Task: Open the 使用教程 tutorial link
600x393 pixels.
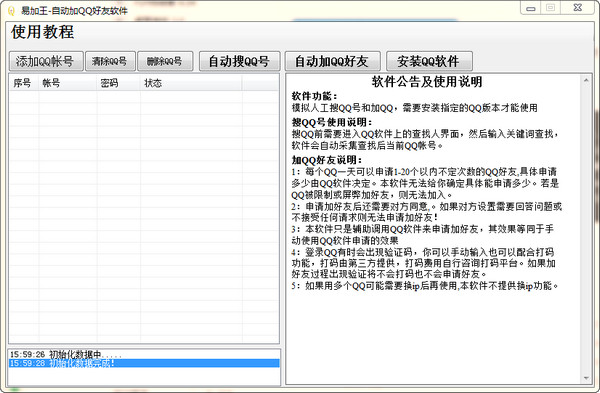Action: [x=42, y=32]
